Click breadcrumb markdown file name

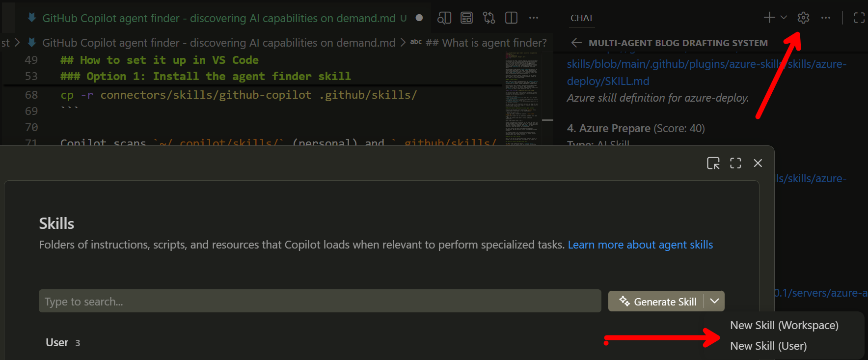click(x=219, y=43)
